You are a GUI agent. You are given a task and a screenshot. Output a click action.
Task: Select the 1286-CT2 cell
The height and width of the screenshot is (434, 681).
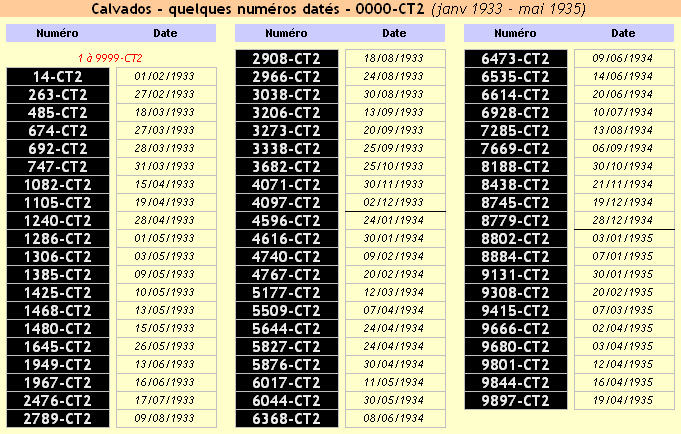click(58, 239)
